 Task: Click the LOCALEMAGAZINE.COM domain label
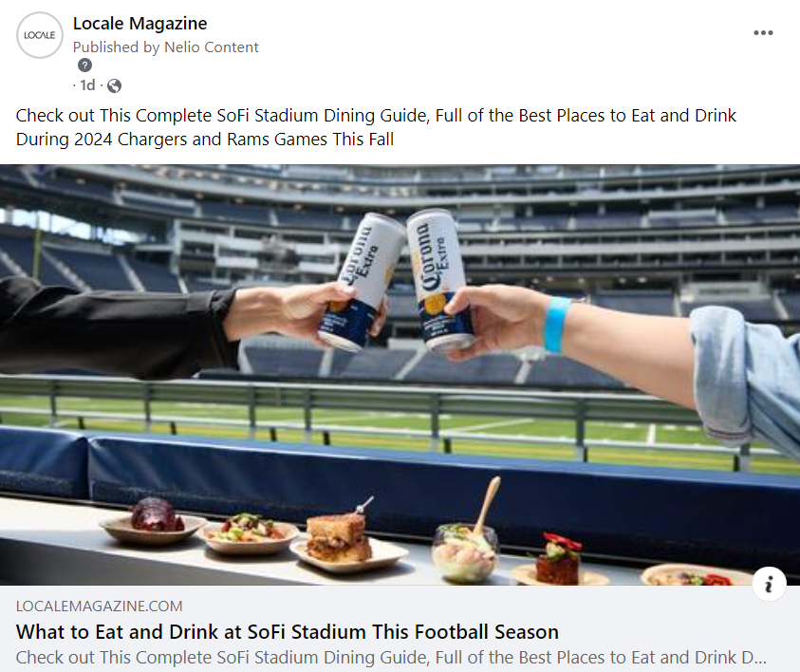(99, 607)
